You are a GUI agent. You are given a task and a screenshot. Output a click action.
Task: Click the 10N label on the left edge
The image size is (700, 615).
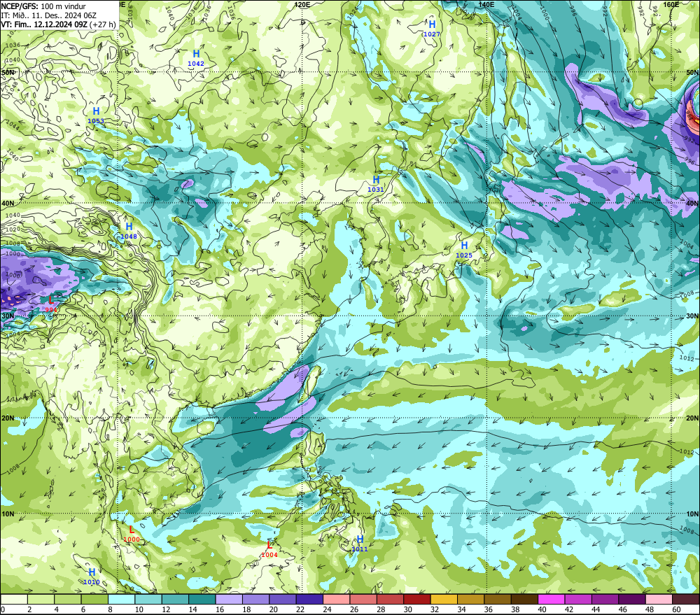tap(8, 514)
